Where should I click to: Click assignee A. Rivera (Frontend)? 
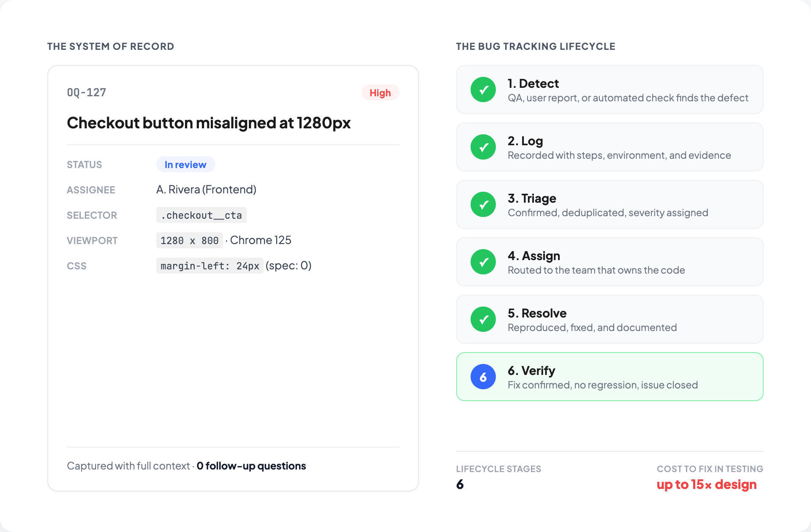point(206,190)
